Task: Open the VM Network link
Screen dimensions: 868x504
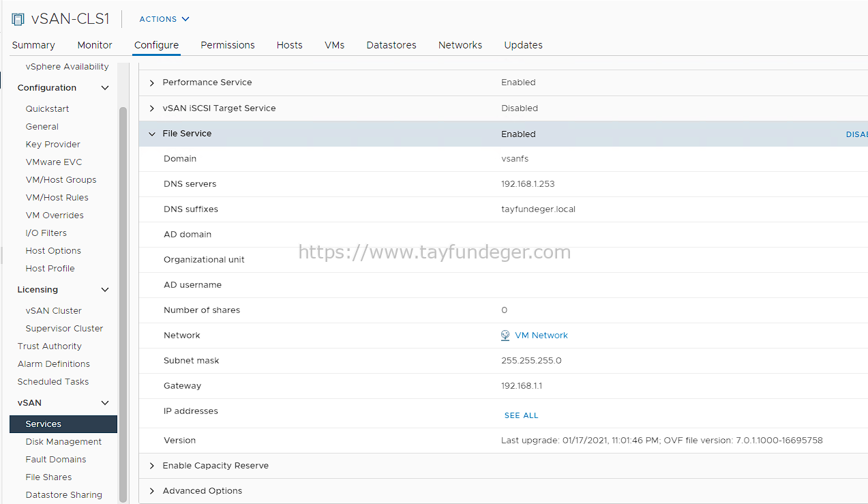Action: tap(541, 336)
